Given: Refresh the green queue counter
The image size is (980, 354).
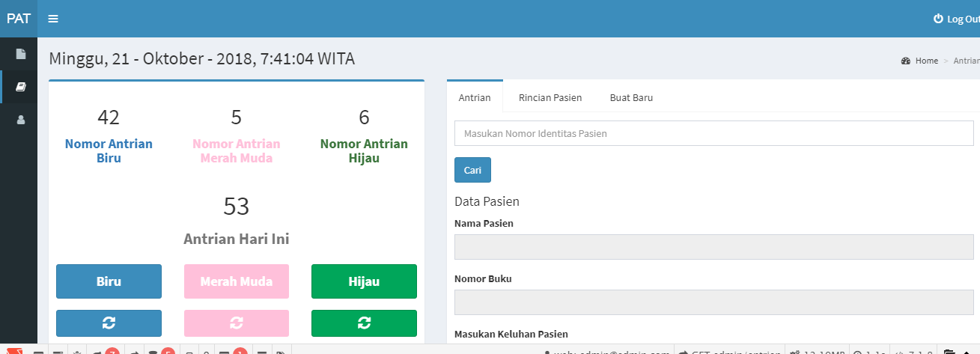Looking at the screenshot, I should tap(364, 323).
